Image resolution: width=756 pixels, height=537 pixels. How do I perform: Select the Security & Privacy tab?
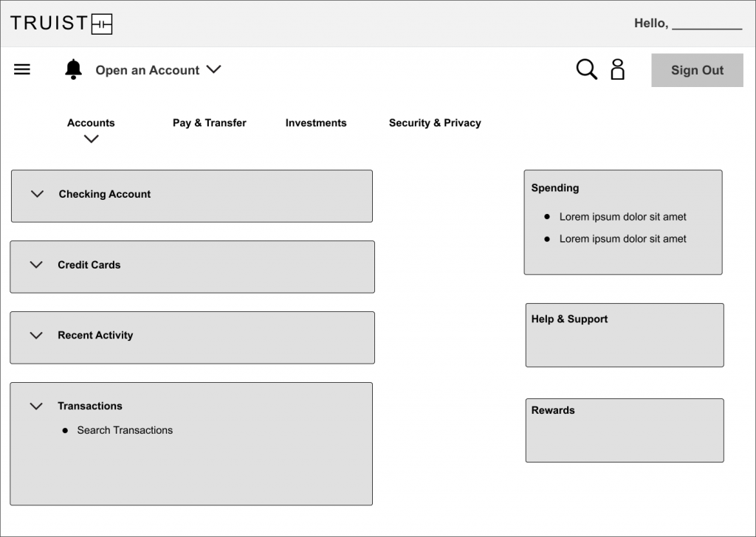[x=435, y=123]
